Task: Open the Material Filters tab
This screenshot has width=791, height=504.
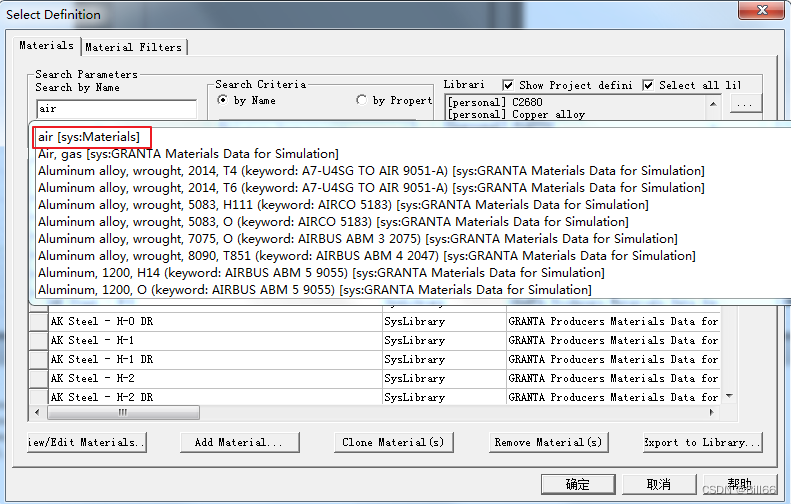Action: 134,47
